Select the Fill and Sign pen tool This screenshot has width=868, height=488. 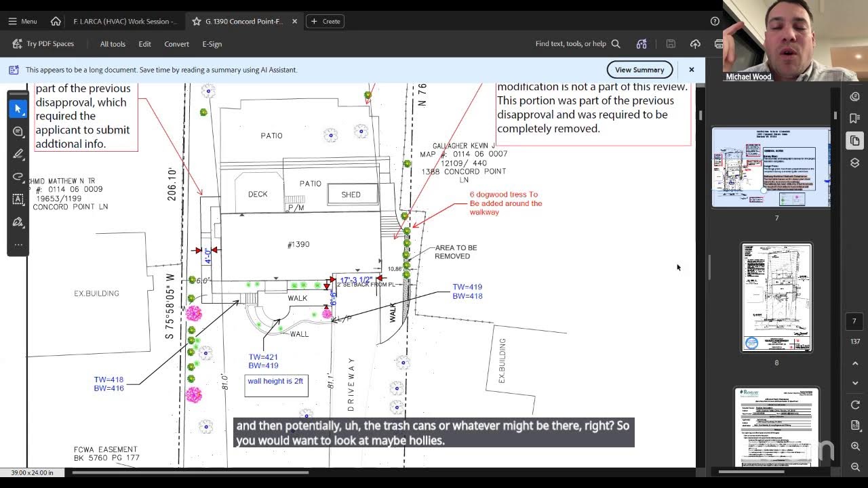[18, 222]
